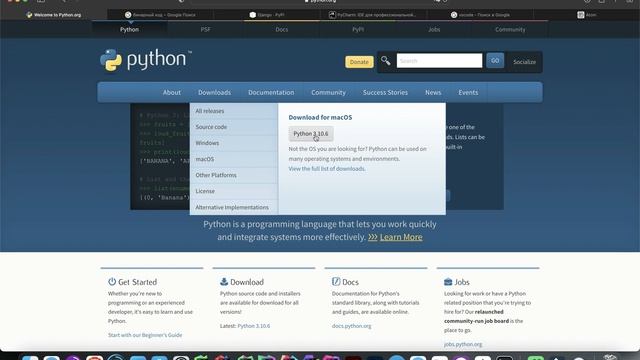Open the Events menu
Viewport: 640px width, 360px height.
468,93
